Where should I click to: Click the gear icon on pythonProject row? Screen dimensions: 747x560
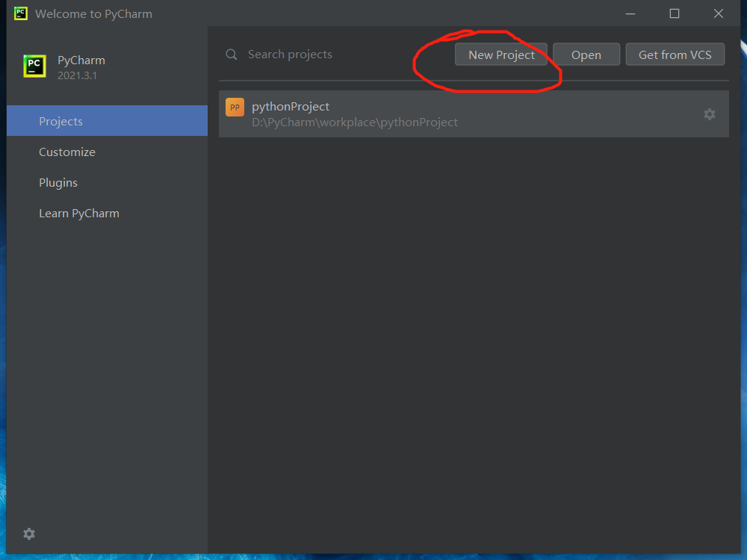coord(710,114)
